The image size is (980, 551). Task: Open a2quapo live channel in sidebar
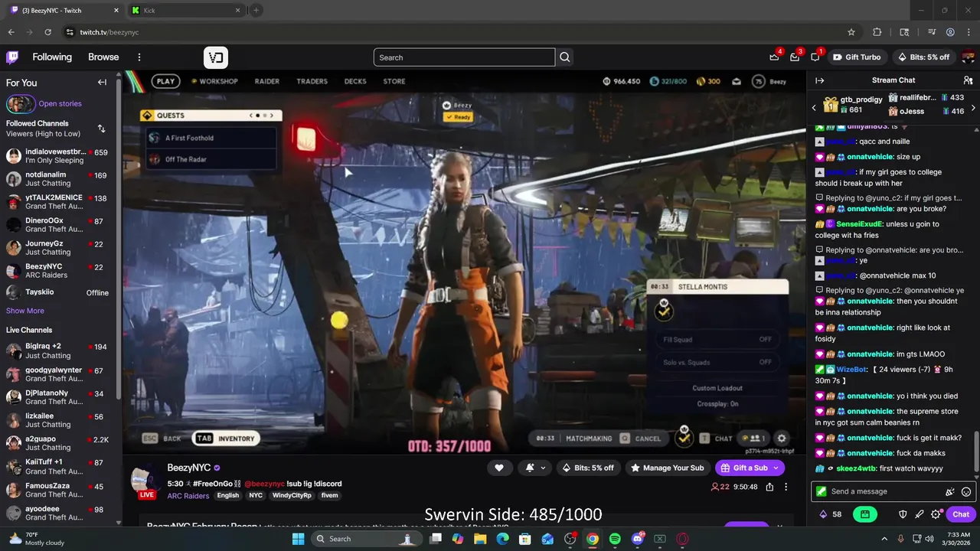click(x=58, y=444)
